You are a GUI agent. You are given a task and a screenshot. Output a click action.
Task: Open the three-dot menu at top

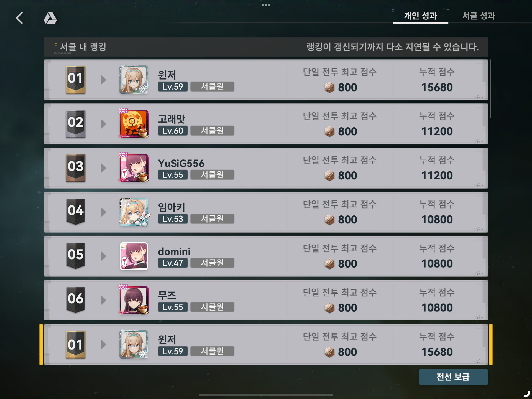point(266,4)
